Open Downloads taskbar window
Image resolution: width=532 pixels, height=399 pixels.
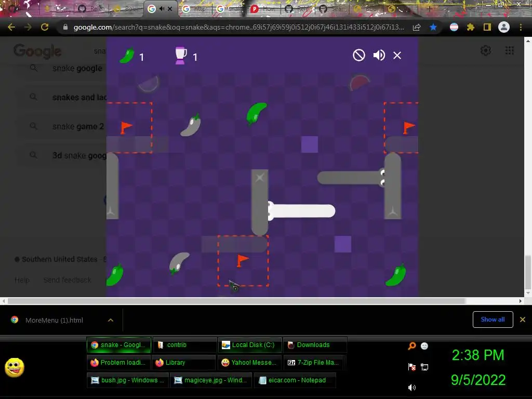(315, 345)
